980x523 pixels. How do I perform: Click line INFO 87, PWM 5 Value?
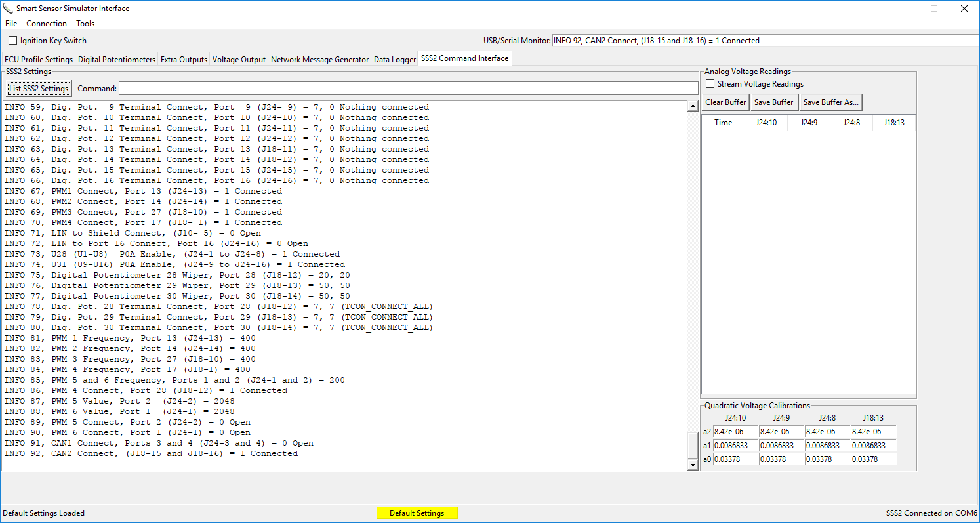tap(119, 401)
